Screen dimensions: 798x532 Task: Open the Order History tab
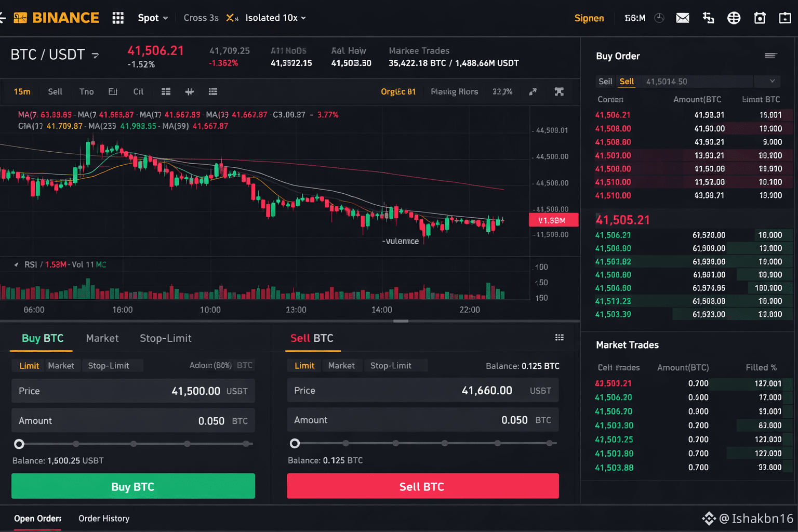pyautogui.click(x=104, y=518)
